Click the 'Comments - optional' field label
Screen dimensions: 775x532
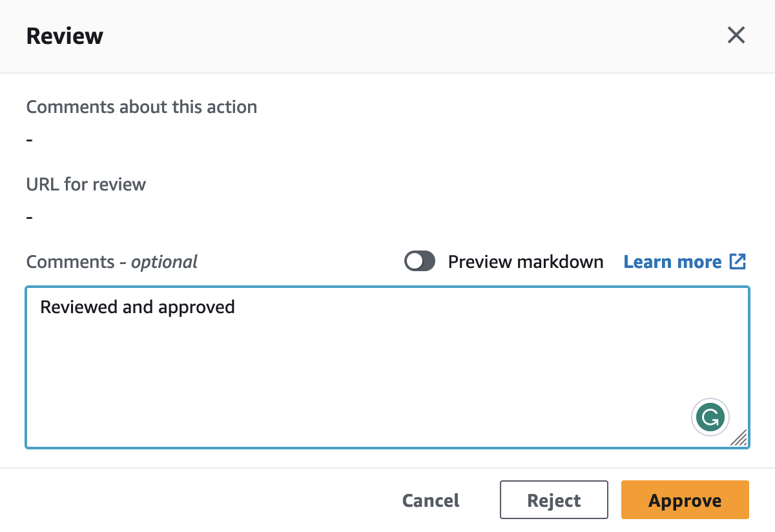click(112, 261)
